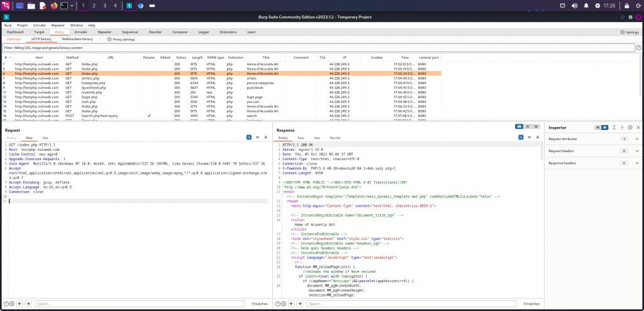This screenshot has height=311, width=644.
Task: Expand the Request attributes section
Action: (636, 139)
